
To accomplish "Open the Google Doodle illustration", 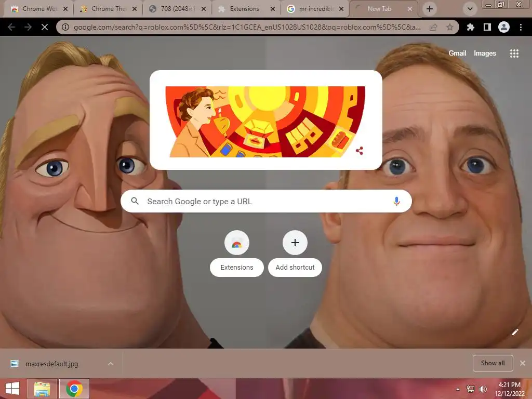I will (265, 122).
